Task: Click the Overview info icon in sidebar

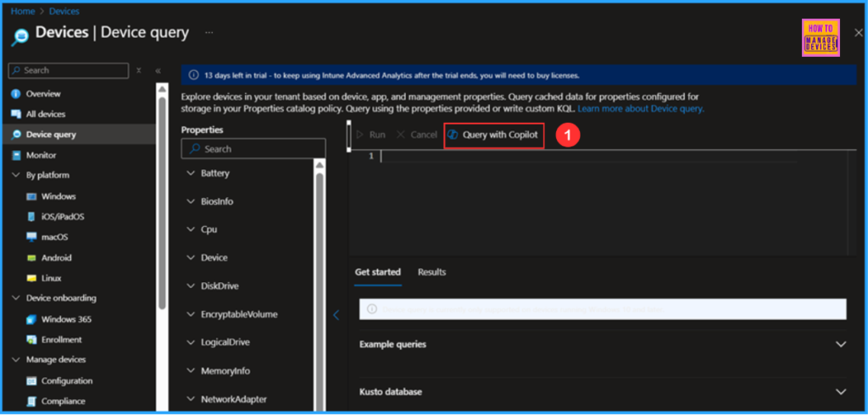Action: [x=16, y=93]
